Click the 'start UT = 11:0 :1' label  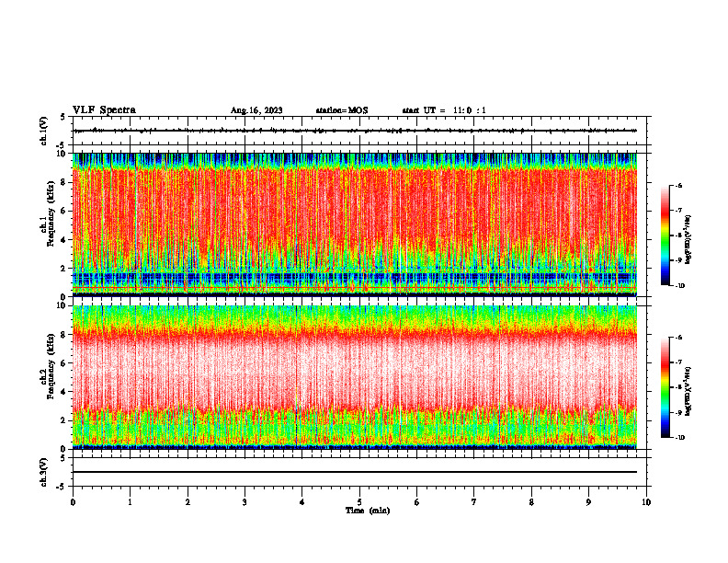point(444,110)
